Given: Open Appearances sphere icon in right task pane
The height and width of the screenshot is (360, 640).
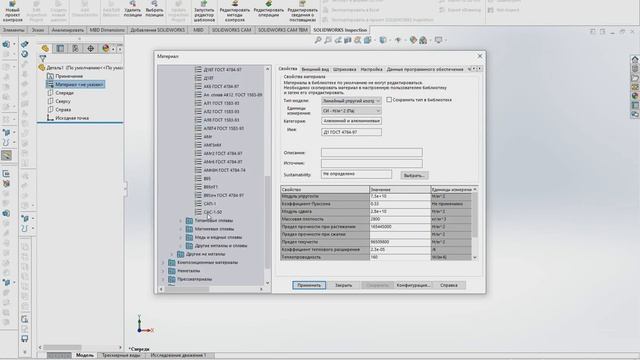Looking at the screenshot, I should pyautogui.click(x=635, y=96).
